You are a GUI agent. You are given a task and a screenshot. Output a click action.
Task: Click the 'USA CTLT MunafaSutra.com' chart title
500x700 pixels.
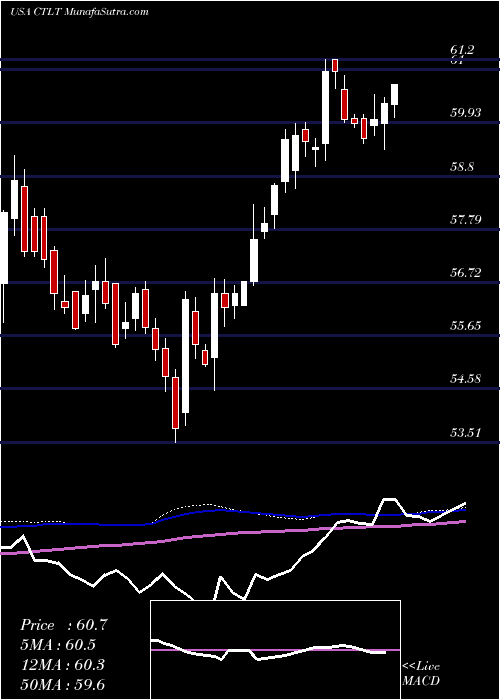point(79,12)
